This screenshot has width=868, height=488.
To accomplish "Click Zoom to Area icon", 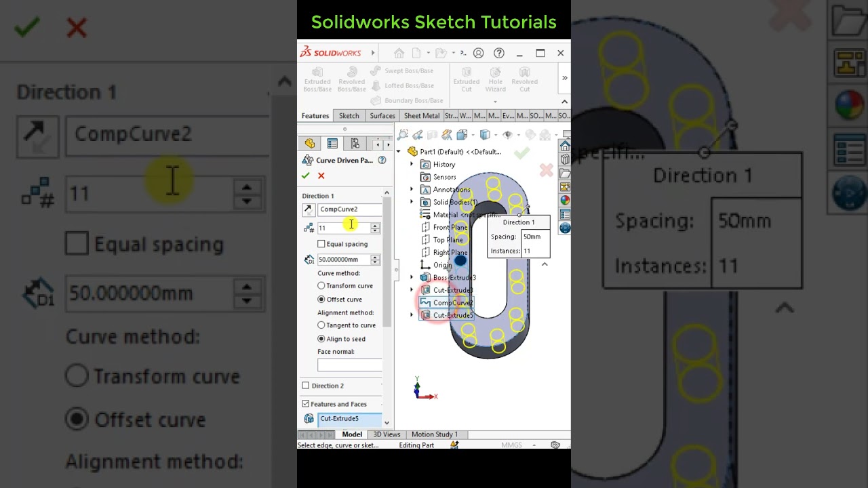I will (x=418, y=135).
